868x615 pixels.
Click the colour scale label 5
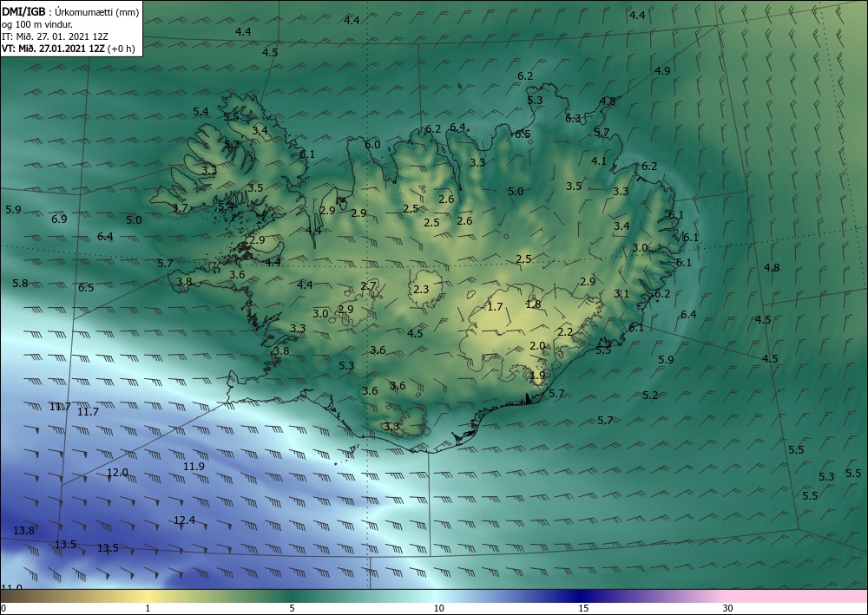tap(292, 609)
